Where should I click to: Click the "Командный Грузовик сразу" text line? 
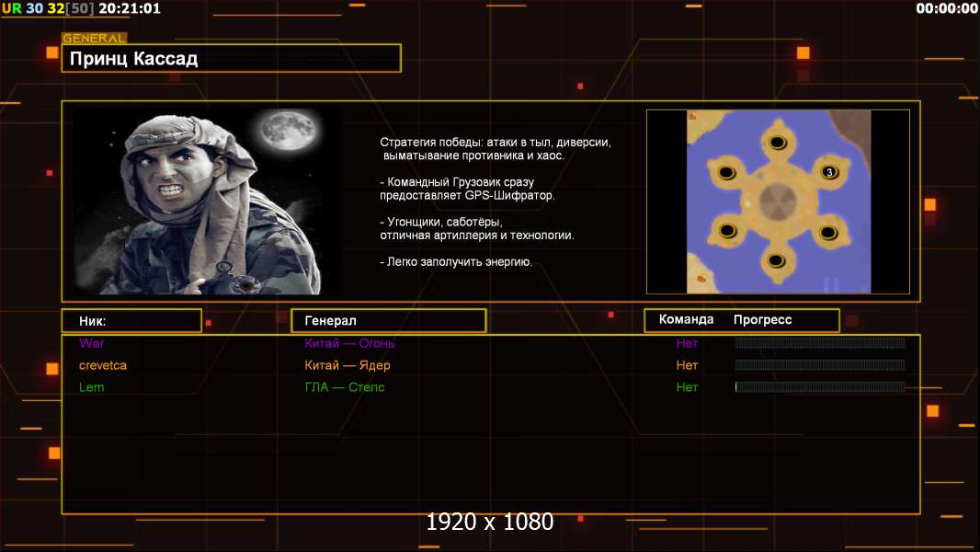point(457,182)
